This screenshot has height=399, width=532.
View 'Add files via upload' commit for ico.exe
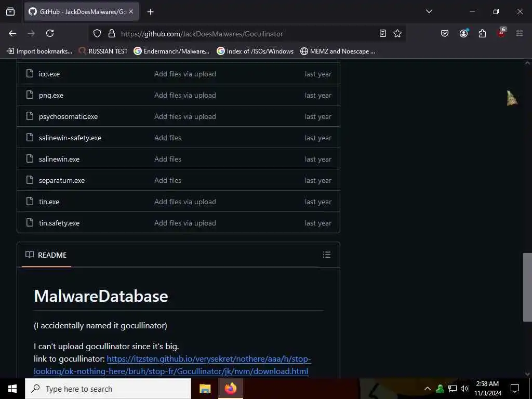pyautogui.click(x=185, y=74)
